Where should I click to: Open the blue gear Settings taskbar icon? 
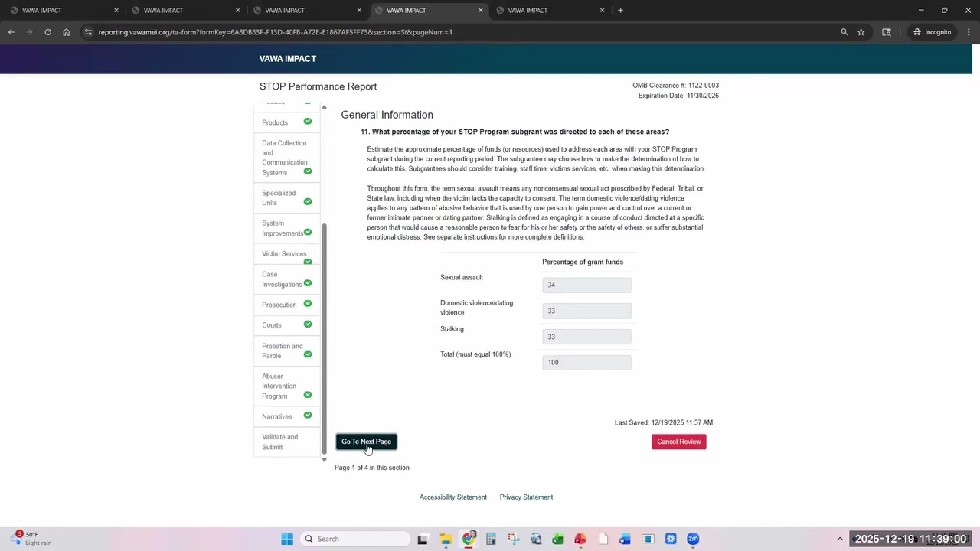(x=671, y=539)
